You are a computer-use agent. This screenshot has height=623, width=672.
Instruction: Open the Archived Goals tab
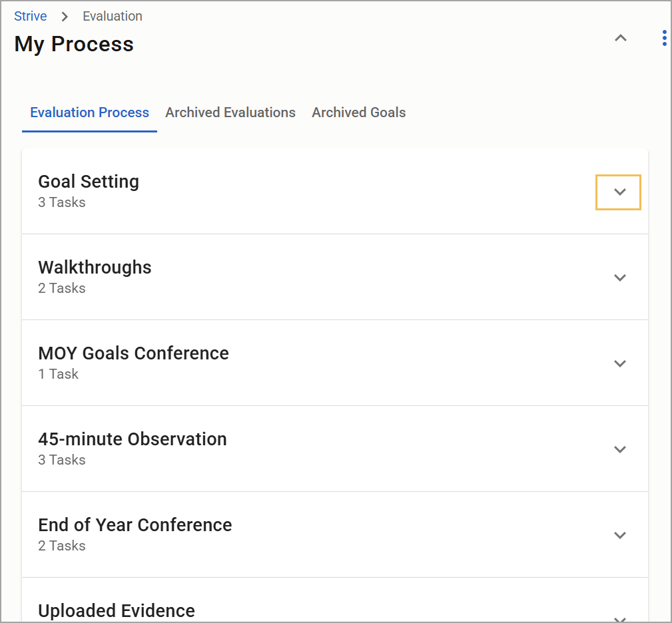pos(358,112)
